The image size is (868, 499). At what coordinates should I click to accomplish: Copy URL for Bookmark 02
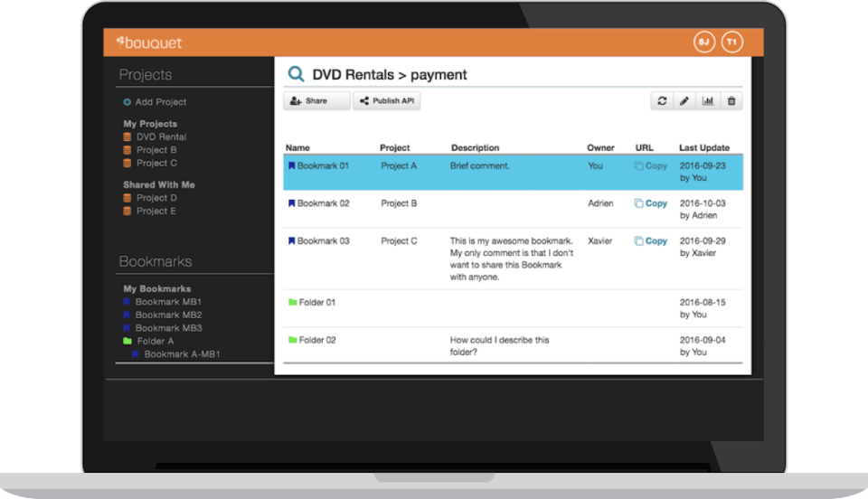point(650,203)
